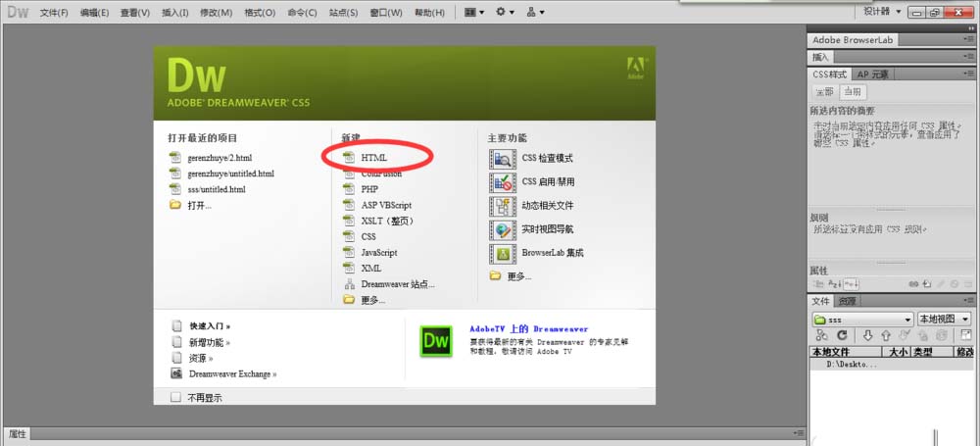Click the get files down-arrow icon
Screen dimensions: 980x446
868,334
